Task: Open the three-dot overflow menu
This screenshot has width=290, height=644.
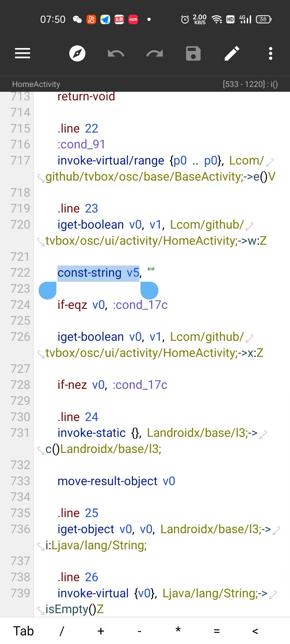Action: (271, 53)
